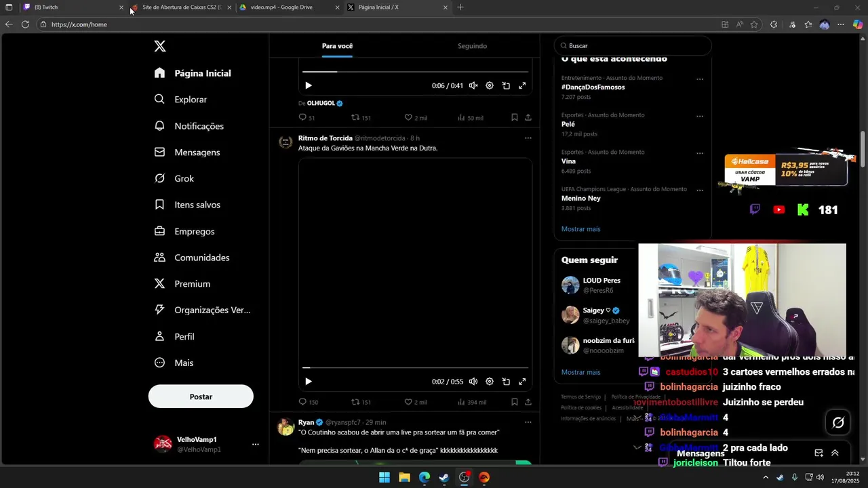Screen dimensions: 868x488
Task: Open Explorar in sidebar
Action: pyautogui.click(x=180, y=99)
